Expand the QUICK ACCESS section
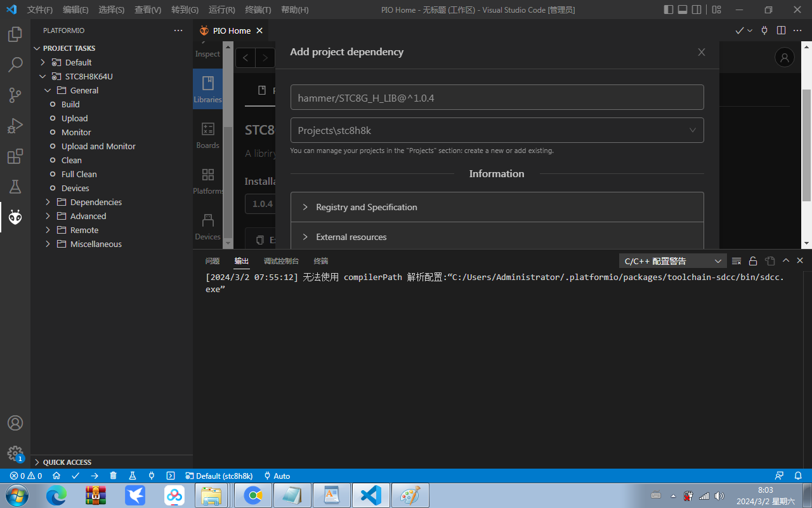Viewport: 812px width, 508px height. tap(112, 462)
